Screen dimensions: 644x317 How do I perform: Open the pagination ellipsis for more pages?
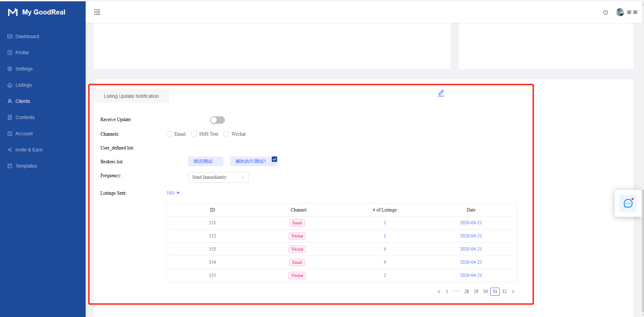[457, 291]
